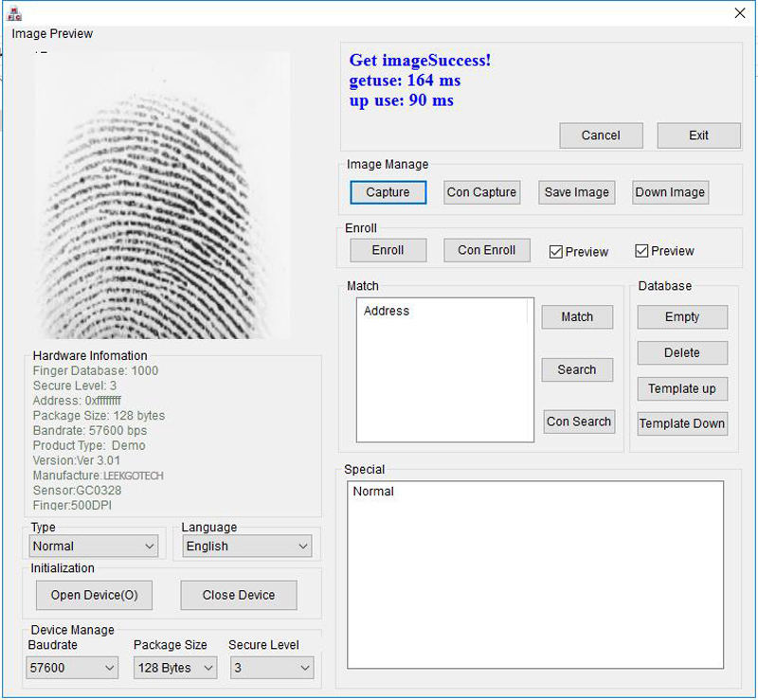Toggle the Preview checkbox next to Con Enroll

556,251
